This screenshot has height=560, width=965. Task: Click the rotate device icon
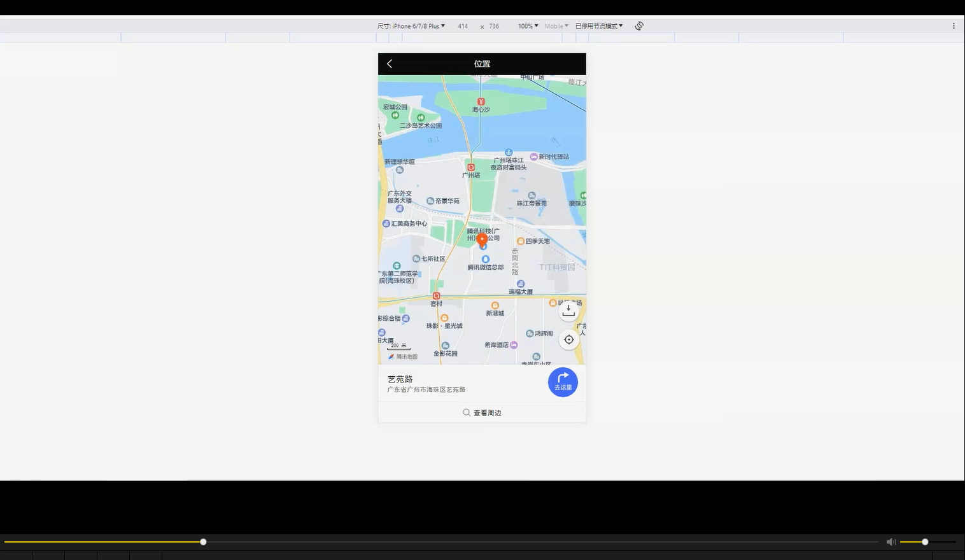coord(639,26)
